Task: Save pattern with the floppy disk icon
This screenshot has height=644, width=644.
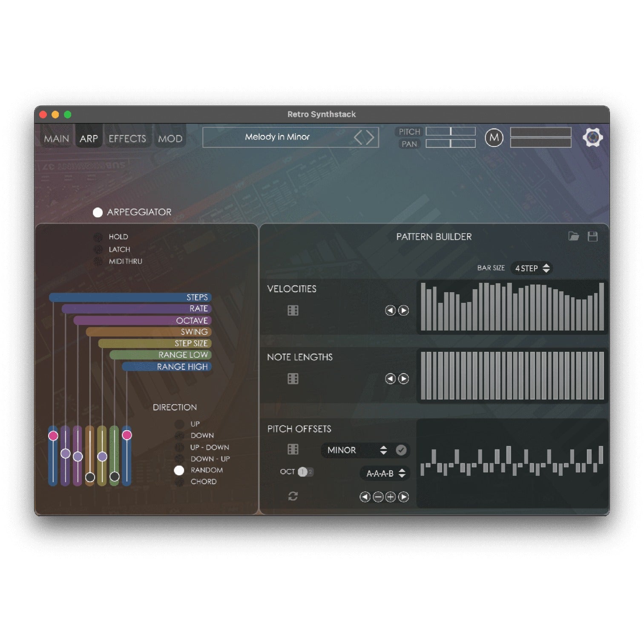Action: point(592,236)
